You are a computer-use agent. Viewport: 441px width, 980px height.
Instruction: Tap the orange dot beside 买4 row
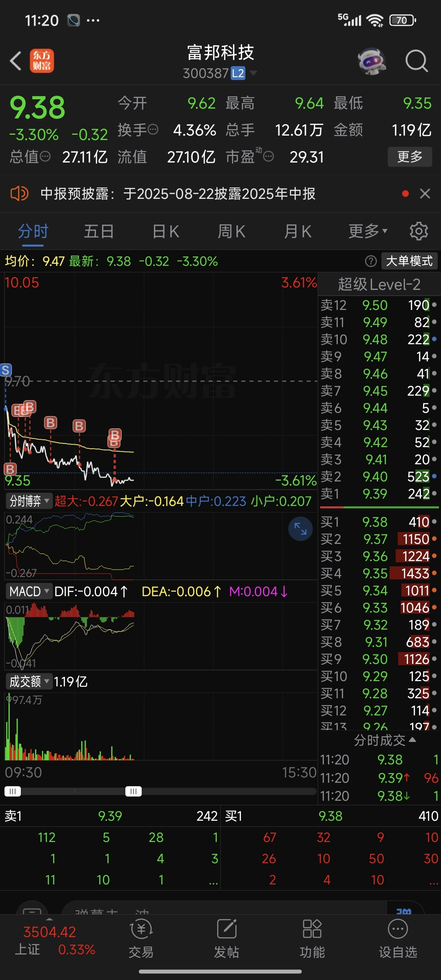(x=434, y=573)
